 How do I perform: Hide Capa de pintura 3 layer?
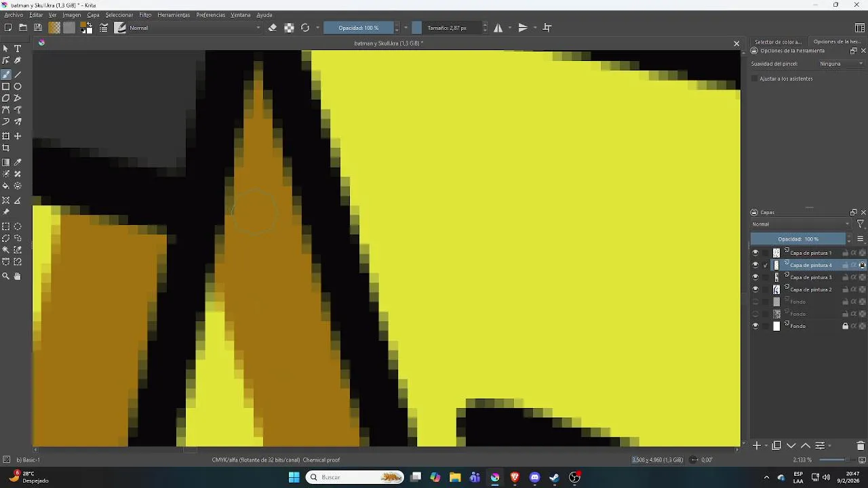click(x=755, y=277)
